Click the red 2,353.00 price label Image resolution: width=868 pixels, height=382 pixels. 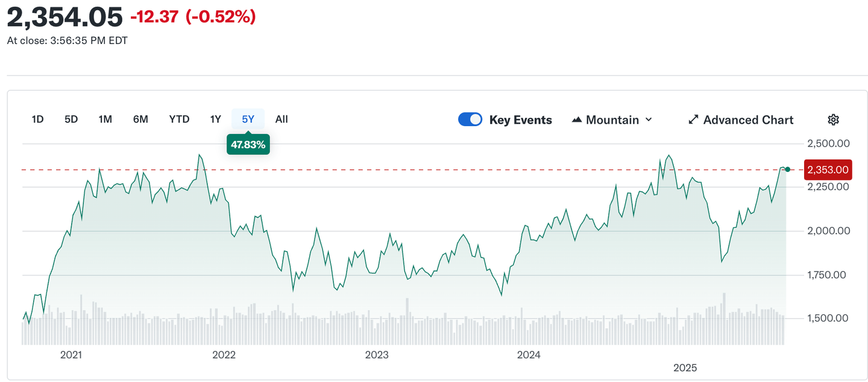point(829,170)
